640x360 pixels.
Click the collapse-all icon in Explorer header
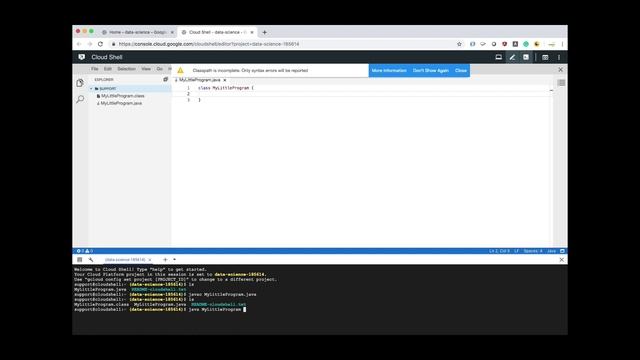(x=166, y=80)
